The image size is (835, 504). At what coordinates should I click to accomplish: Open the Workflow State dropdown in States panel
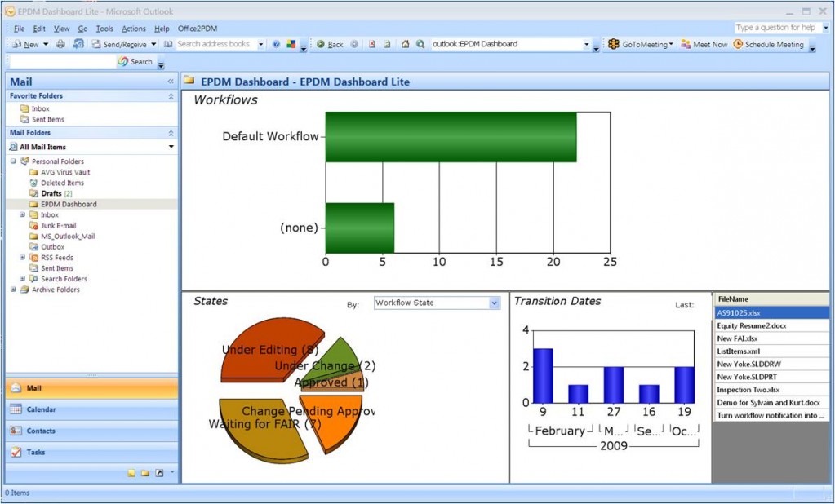(x=495, y=303)
